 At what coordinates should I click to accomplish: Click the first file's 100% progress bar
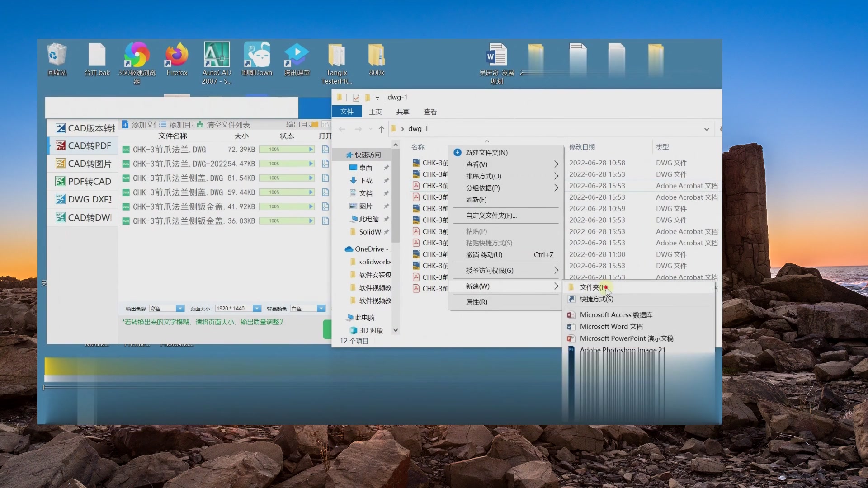[x=287, y=150]
